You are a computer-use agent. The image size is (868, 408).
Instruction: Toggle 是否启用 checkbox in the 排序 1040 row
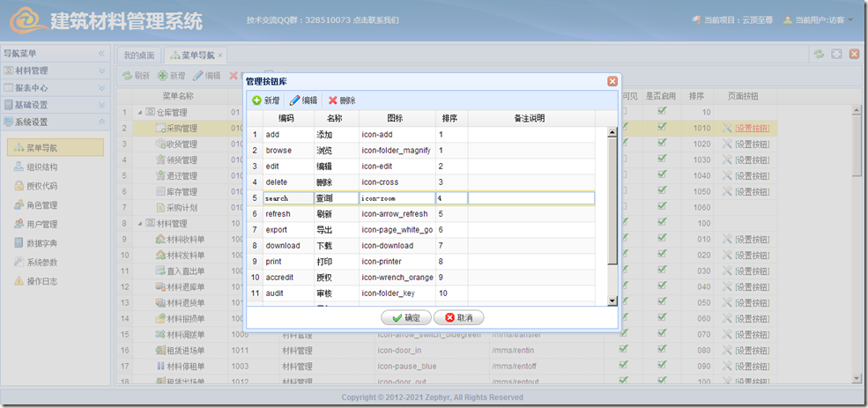click(x=662, y=174)
